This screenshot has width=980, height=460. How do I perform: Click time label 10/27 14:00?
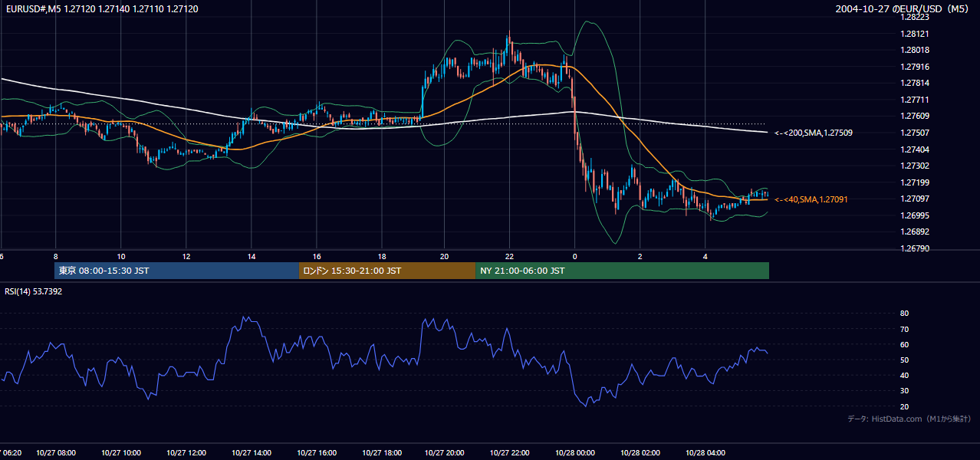point(252,453)
